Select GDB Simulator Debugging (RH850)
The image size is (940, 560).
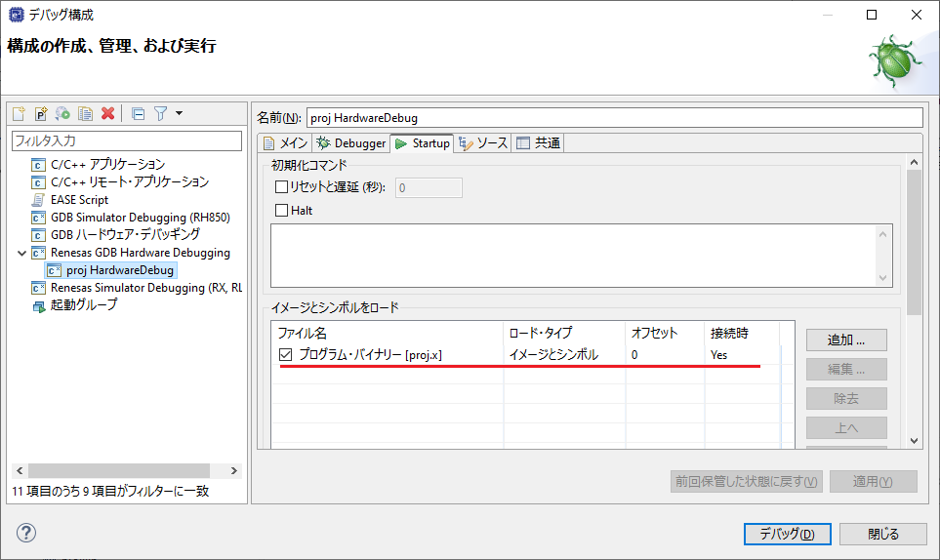[141, 218]
